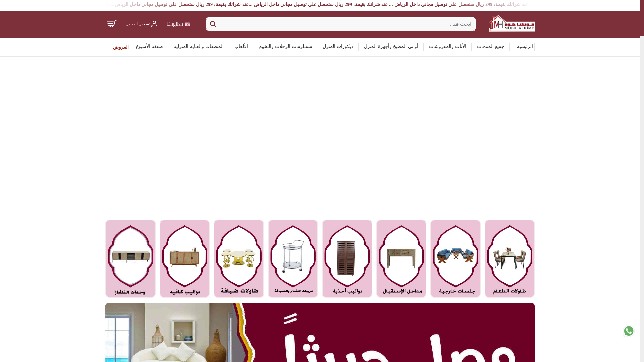This screenshot has width=644, height=362.
Task: Open المنظفات والعناية المنزلية menu
Action: (199, 47)
